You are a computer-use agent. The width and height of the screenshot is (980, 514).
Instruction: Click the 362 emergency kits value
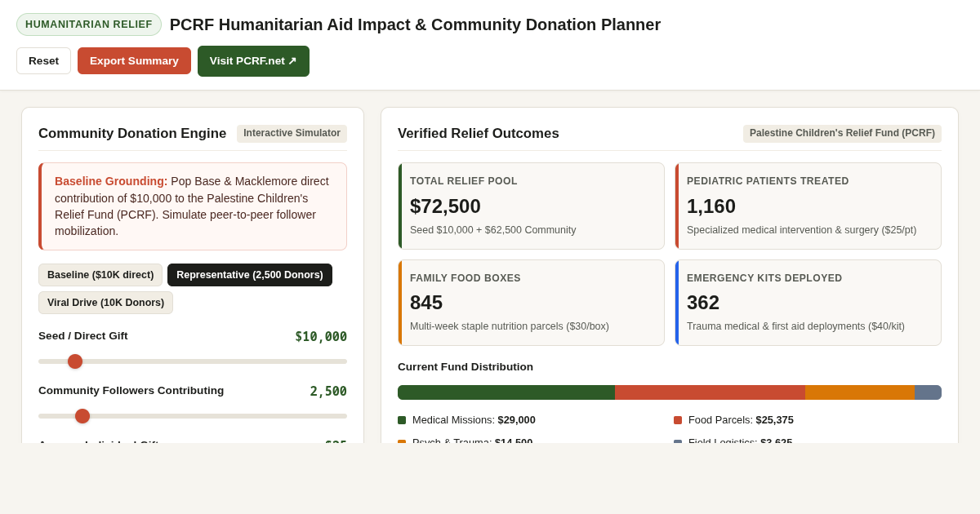pyautogui.click(x=703, y=303)
